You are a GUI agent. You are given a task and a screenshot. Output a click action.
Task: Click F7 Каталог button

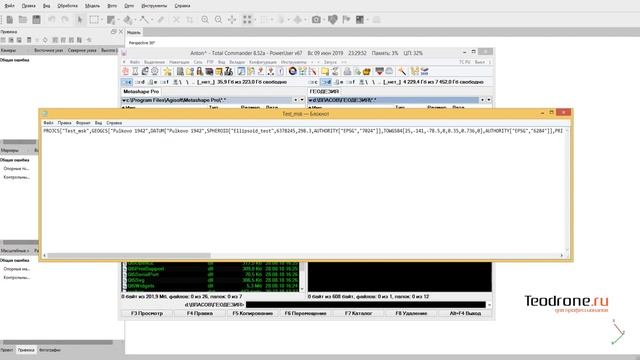pyautogui.click(x=358, y=313)
